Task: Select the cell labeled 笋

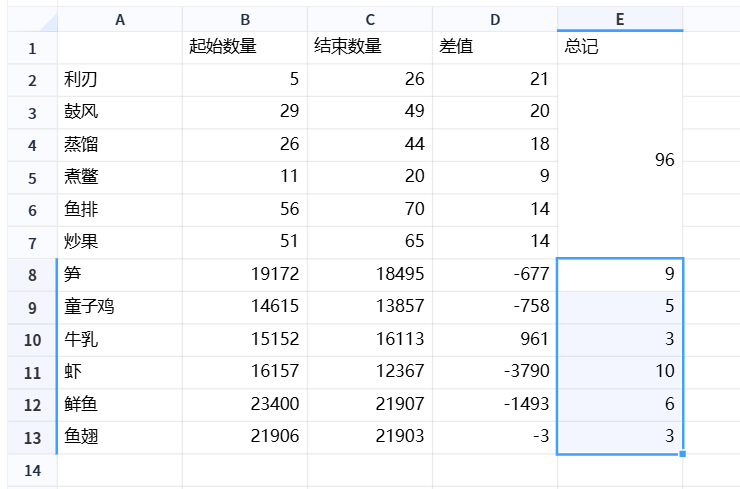Action: [120, 275]
